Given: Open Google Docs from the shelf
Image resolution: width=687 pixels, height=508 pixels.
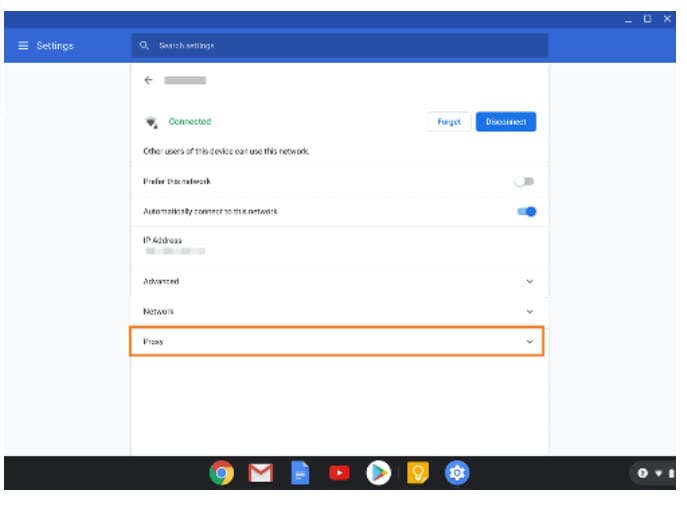Looking at the screenshot, I should 300,473.
